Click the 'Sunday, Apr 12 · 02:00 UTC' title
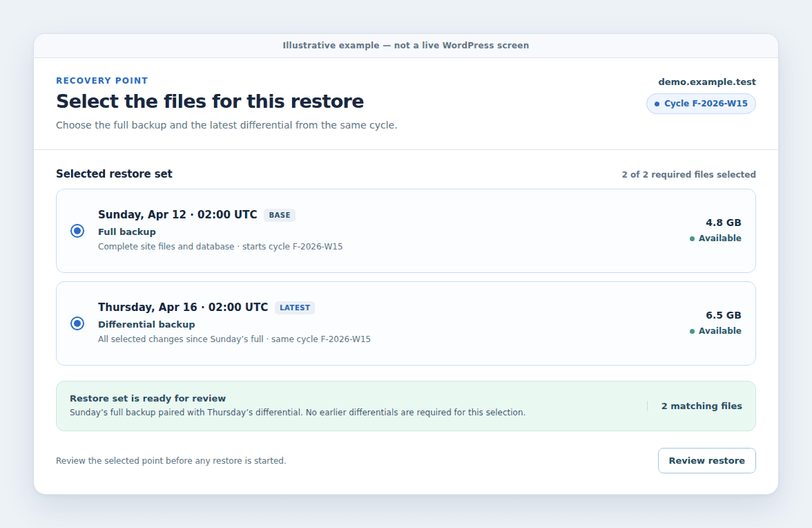 coord(177,214)
